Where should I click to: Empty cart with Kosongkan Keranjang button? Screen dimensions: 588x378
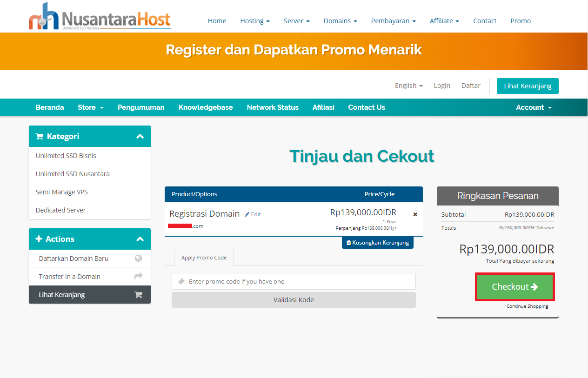[x=377, y=243]
